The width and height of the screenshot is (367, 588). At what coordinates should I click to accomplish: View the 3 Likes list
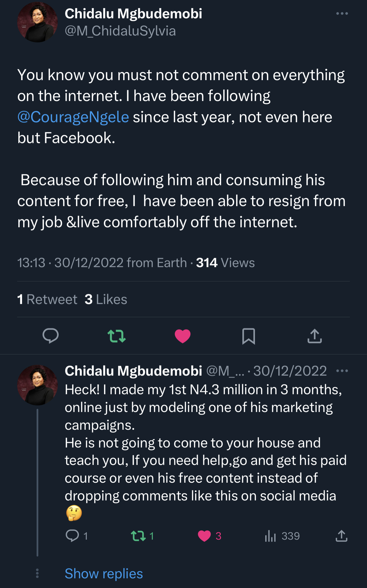click(106, 299)
